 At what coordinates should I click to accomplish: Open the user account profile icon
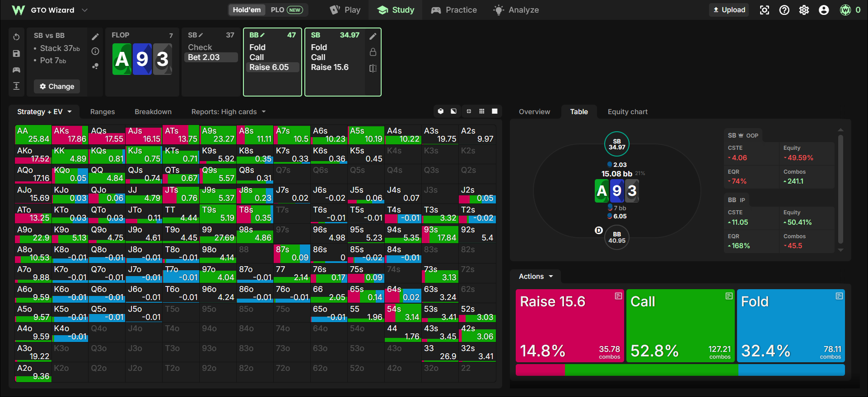tap(824, 10)
